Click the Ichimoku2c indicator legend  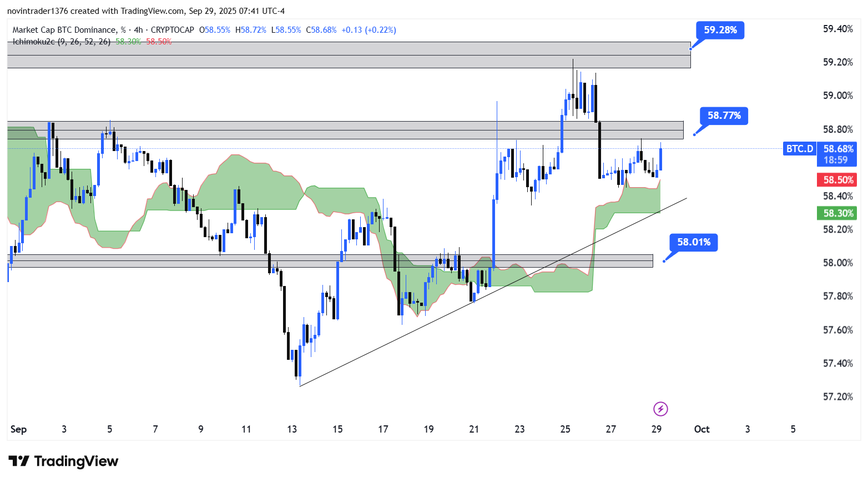61,42
